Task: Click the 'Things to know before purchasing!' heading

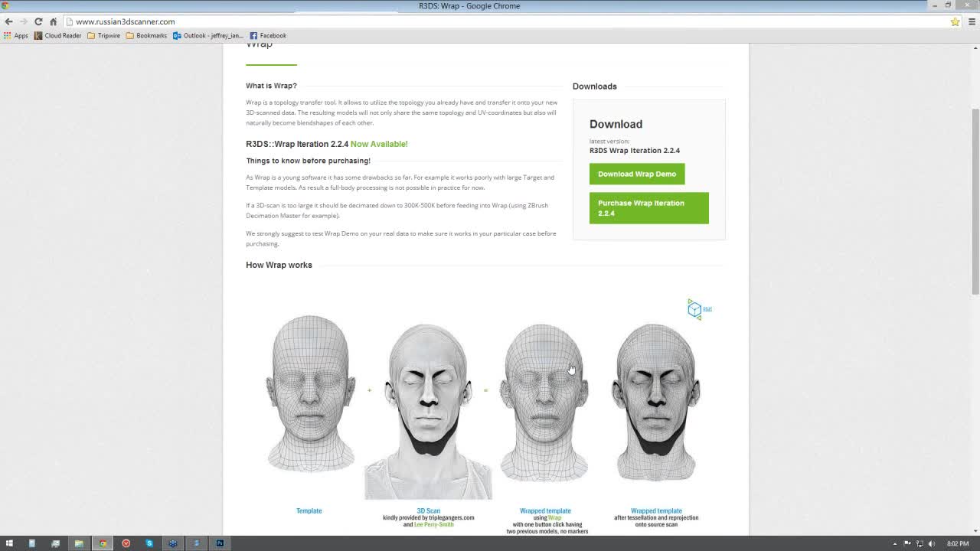Action: pos(308,161)
